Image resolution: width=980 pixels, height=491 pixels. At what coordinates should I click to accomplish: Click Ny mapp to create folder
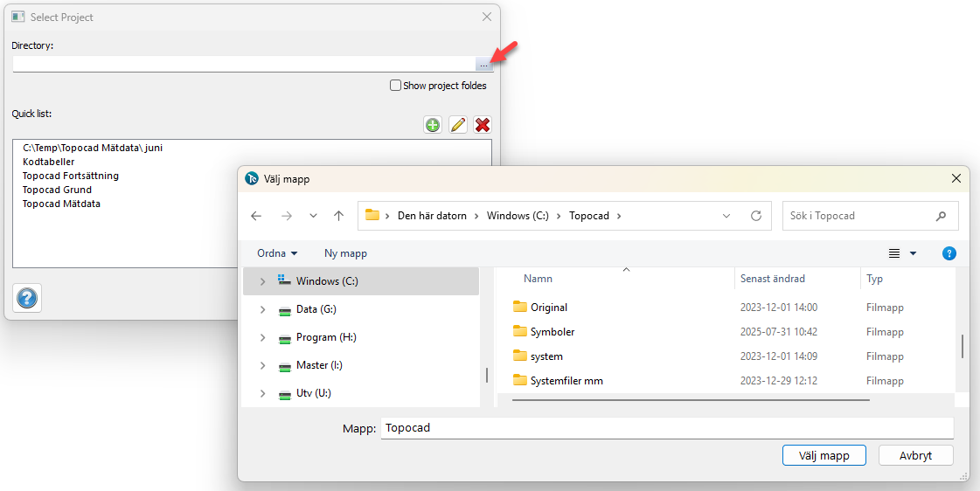[345, 253]
